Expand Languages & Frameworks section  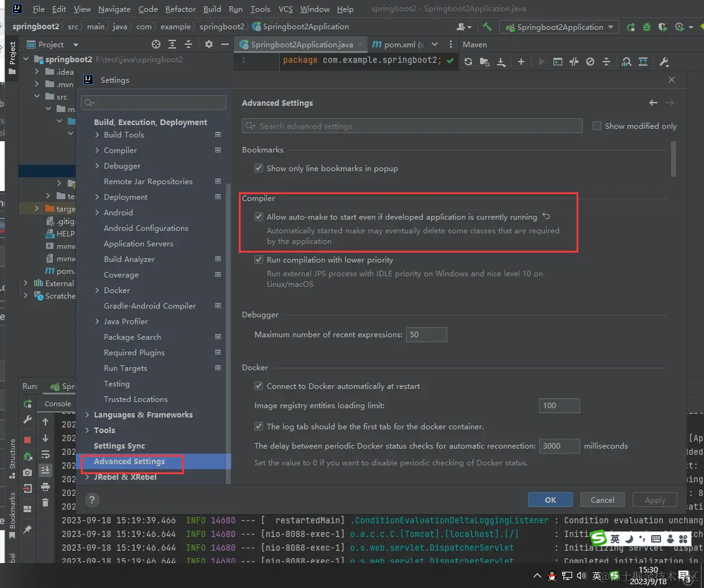tap(87, 414)
